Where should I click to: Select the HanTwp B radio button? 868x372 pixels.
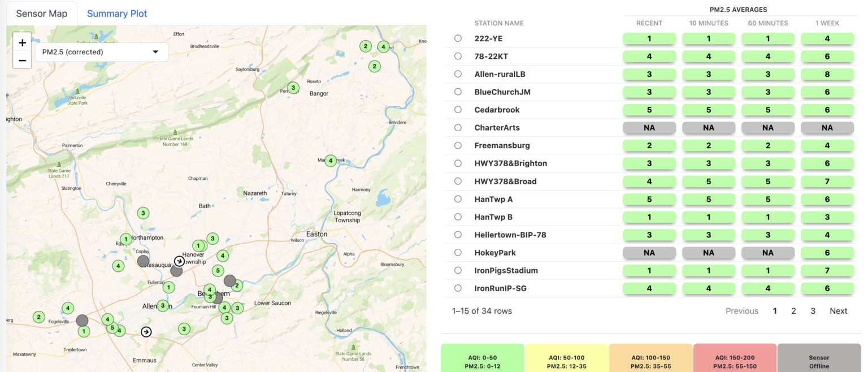(458, 217)
